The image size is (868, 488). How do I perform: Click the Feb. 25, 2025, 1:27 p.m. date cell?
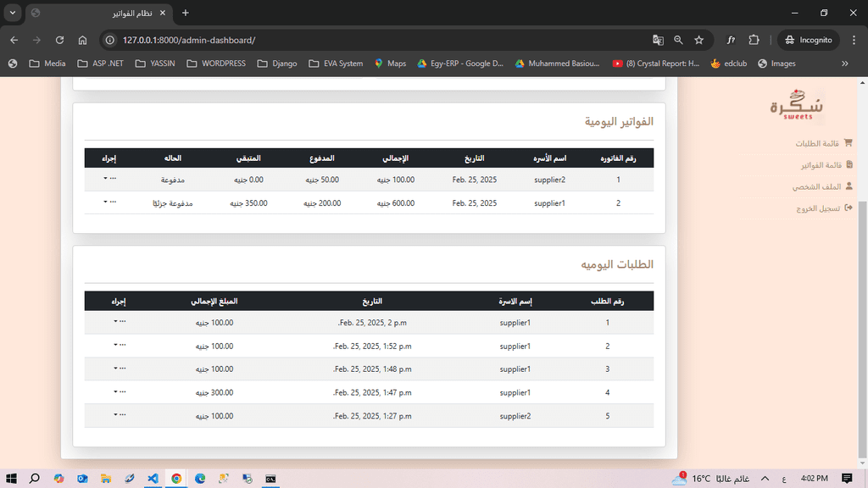[x=372, y=416]
